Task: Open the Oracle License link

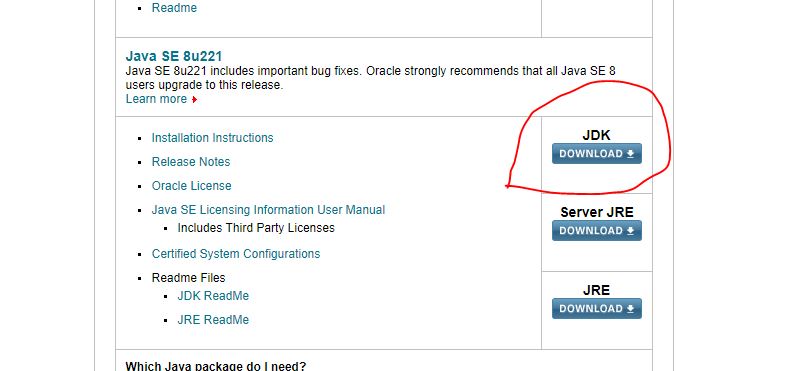Action: point(192,186)
